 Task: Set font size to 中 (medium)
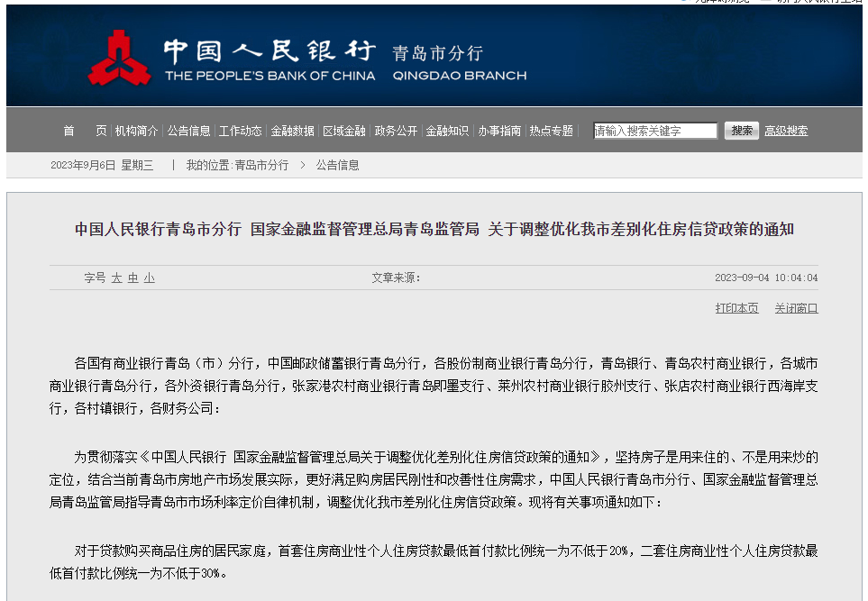pyautogui.click(x=132, y=278)
